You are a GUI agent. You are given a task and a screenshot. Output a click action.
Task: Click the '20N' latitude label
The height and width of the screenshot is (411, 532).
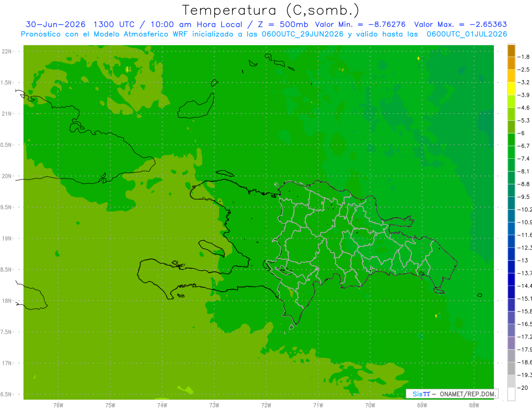[6, 176]
